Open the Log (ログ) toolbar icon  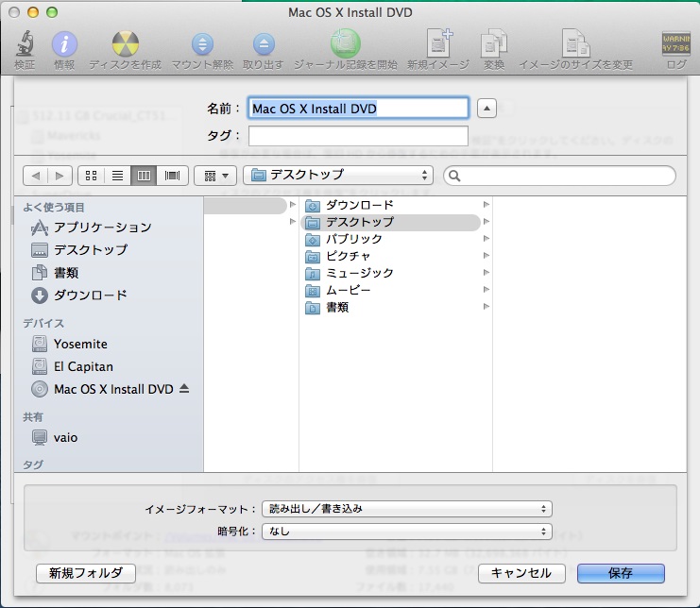point(675,43)
